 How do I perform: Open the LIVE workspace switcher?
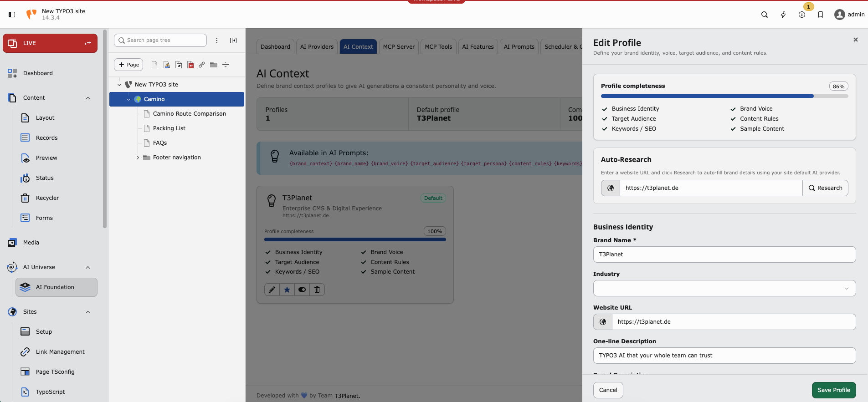click(50, 43)
